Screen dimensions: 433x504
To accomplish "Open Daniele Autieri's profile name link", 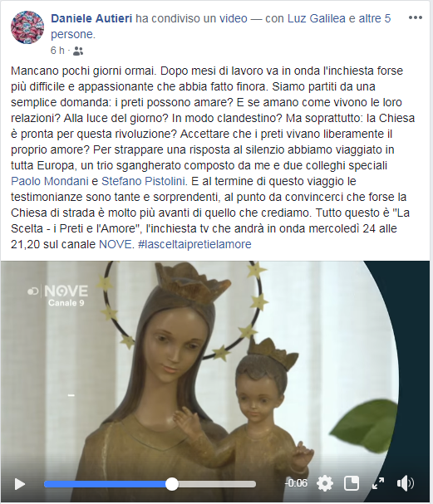I will pos(91,18).
